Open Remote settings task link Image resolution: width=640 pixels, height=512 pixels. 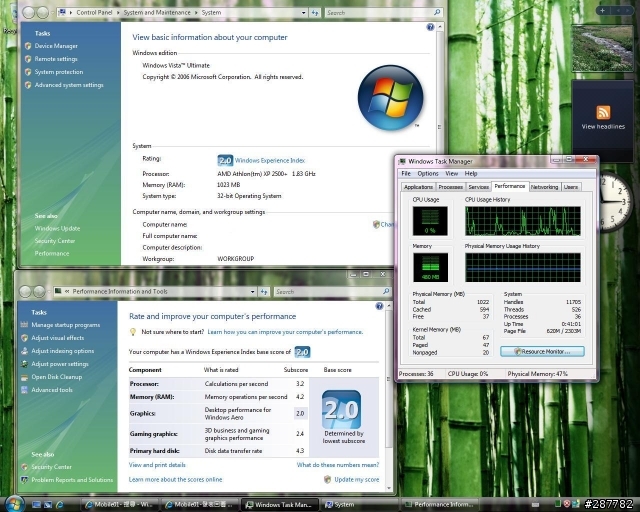(x=56, y=59)
